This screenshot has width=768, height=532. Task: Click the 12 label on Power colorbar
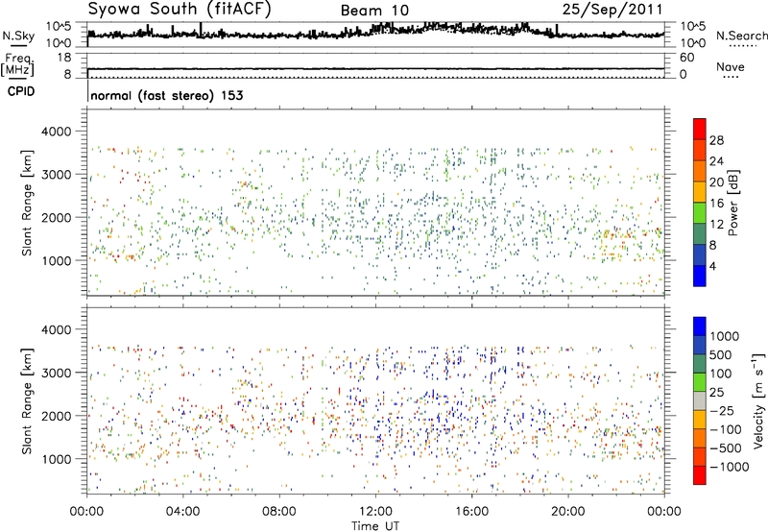(716, 225)
